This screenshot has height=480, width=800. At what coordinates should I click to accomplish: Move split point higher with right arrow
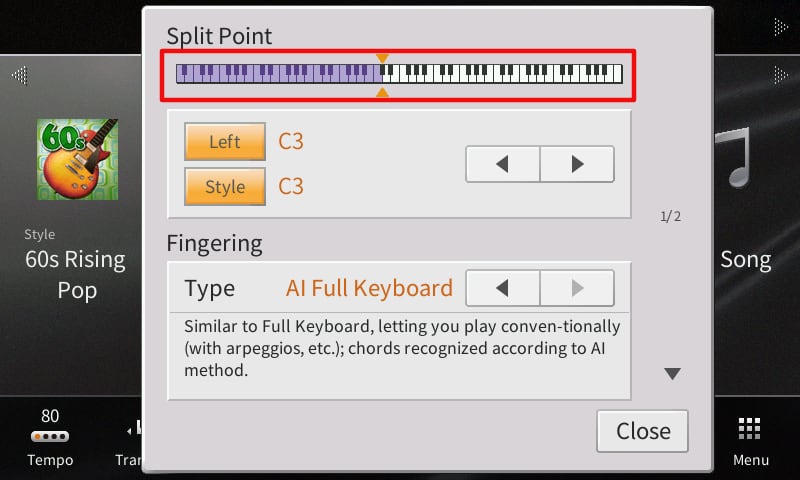click(577, 164)
